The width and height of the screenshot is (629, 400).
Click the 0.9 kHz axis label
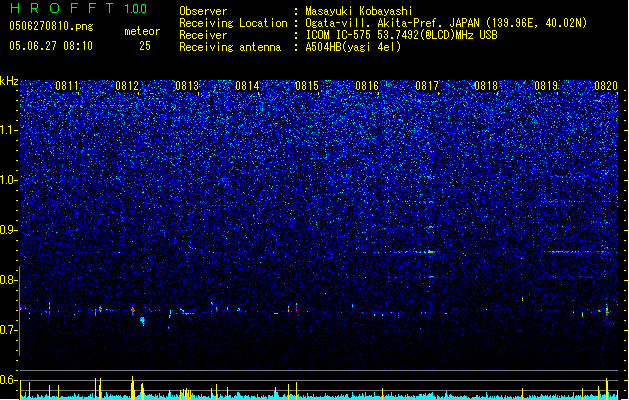click(9, 230)
